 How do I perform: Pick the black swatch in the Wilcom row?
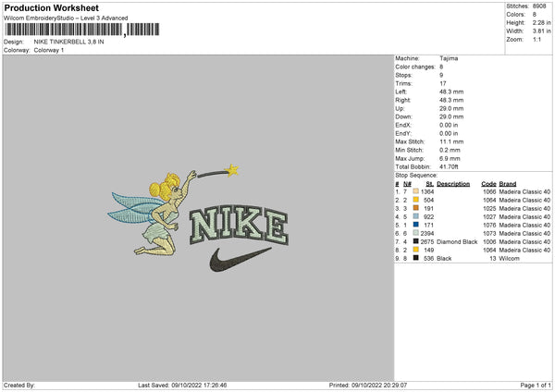[415, 258]
